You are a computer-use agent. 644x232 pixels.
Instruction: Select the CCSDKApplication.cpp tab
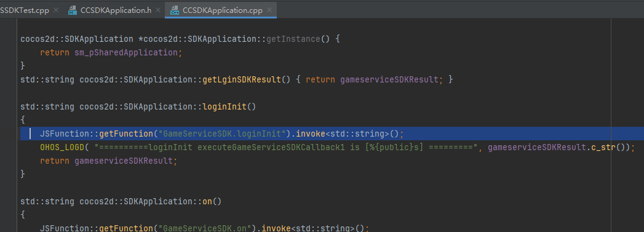223,10
